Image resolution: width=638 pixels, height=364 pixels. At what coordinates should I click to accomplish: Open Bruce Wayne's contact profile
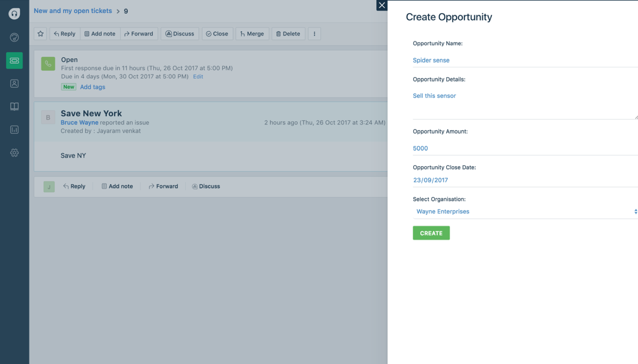(79, 122)
